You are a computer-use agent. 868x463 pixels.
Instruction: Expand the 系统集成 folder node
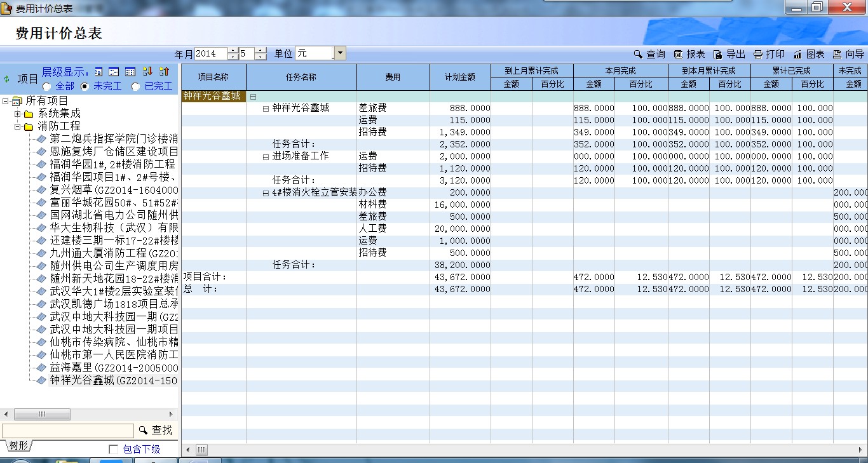click(18, 114)
